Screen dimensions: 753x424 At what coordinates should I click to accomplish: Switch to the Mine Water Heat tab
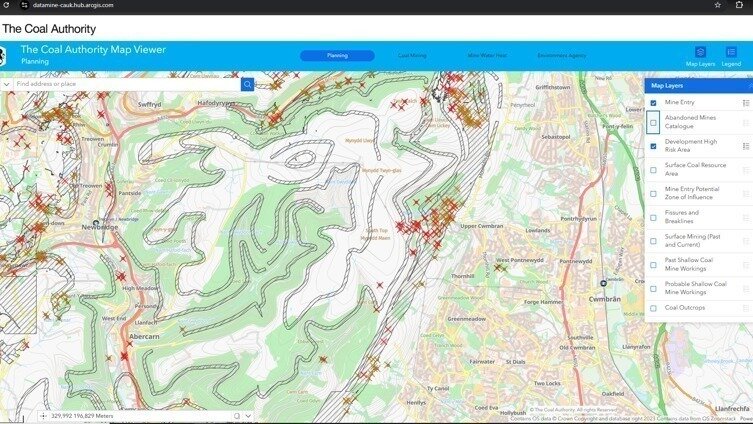coord(487,56)
